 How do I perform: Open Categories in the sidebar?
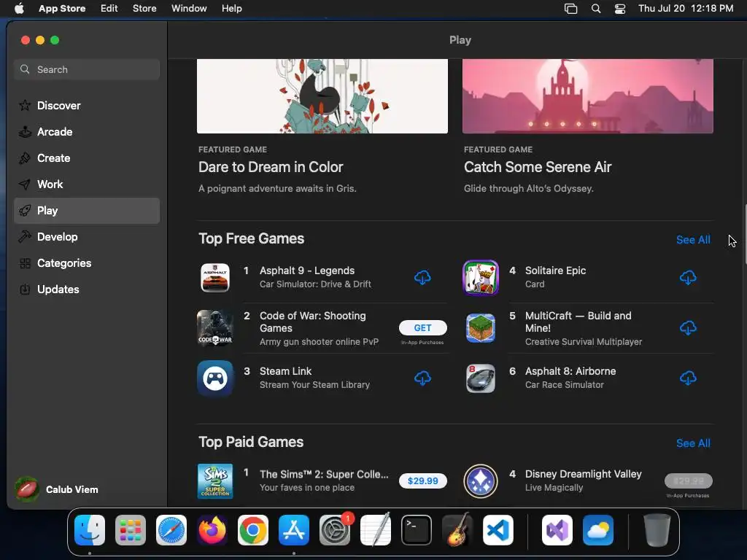tap(87, 262)
